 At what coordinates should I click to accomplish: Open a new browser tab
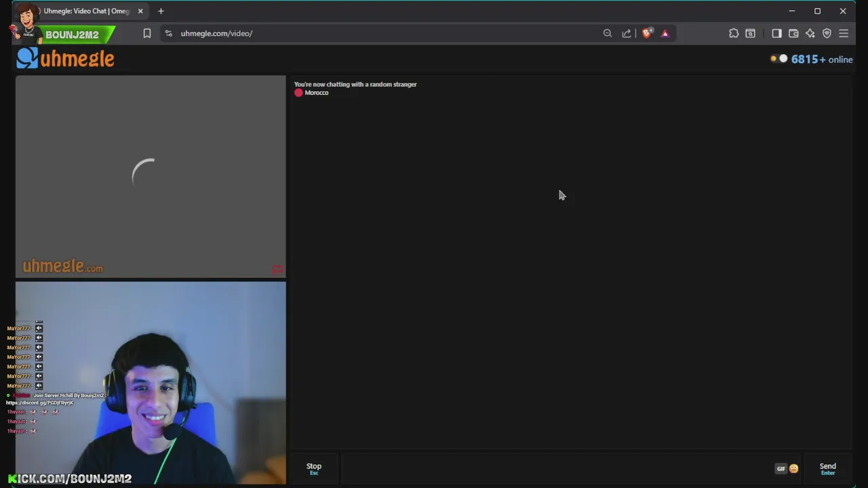click(x=161, y=11)
